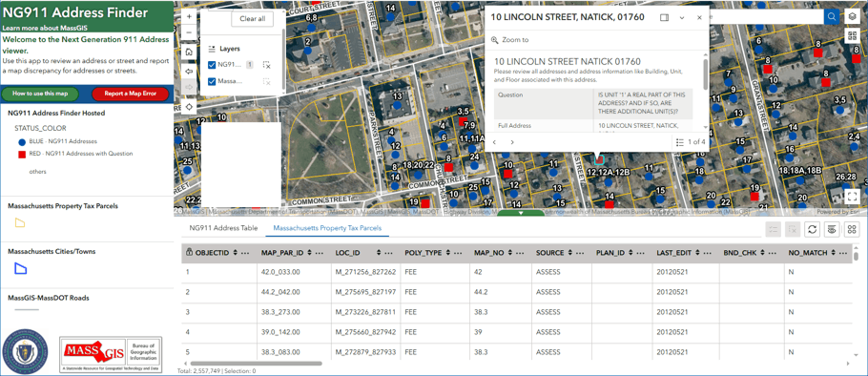This screenshot has width=868, height=376.
Task: Open the map layers stack icon
Action: [x=852, y=17]
